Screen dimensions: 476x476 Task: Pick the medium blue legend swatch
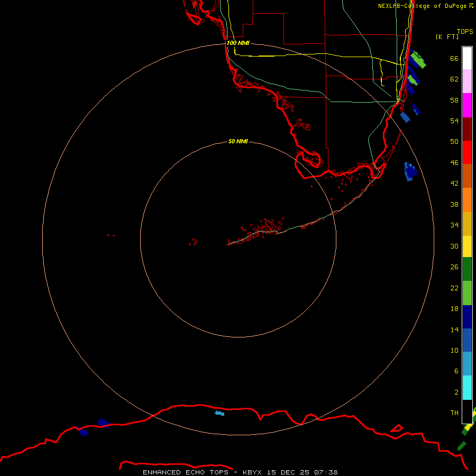click(x=467, y=340)
